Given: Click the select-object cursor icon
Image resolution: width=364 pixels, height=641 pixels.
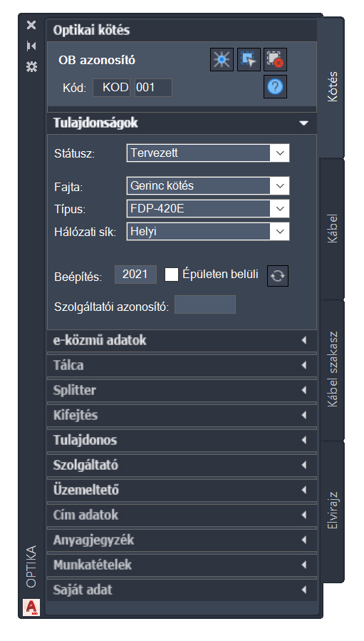Looking at the screenshot, I should pyautogui.click(x=249, y=60).
